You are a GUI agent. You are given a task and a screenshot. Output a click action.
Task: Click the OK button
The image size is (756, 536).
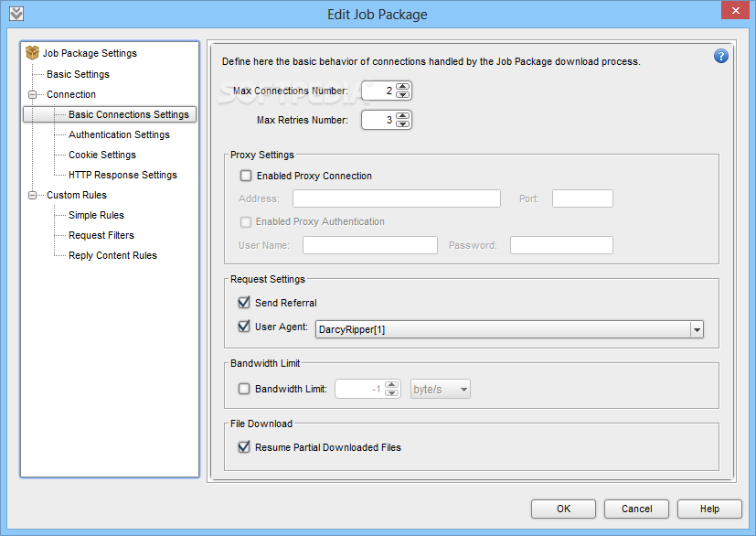563,509
